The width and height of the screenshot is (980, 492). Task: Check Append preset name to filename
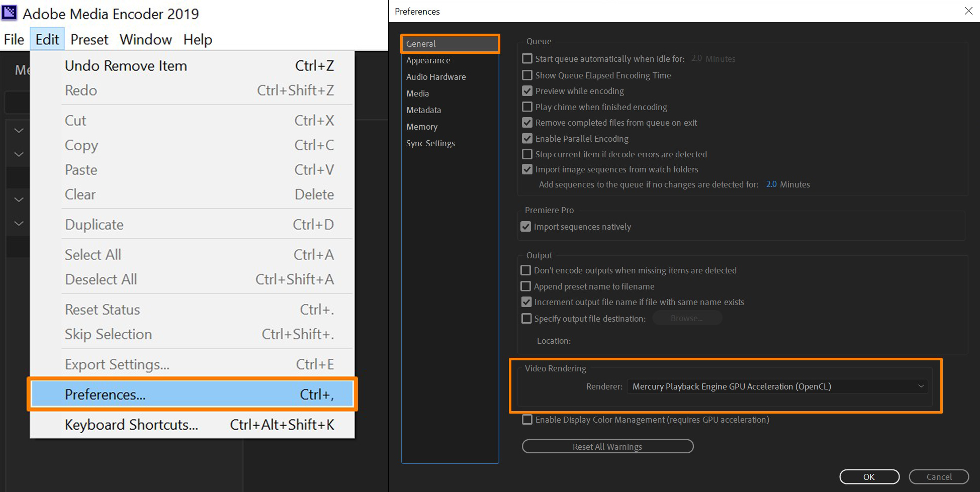[x=525, y=286]
